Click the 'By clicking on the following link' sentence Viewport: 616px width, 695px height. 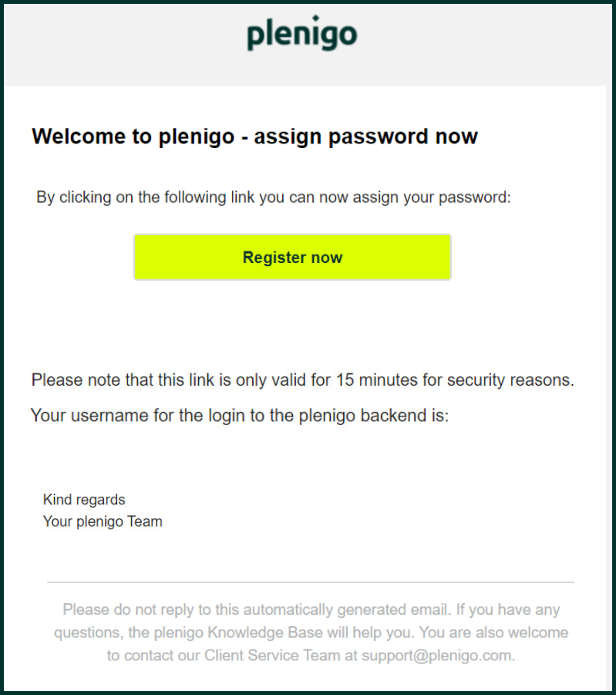(274, 197)
